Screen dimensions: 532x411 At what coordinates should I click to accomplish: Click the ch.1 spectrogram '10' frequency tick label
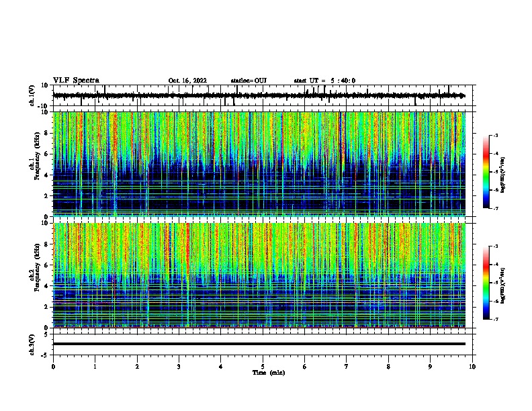(45, 112)
